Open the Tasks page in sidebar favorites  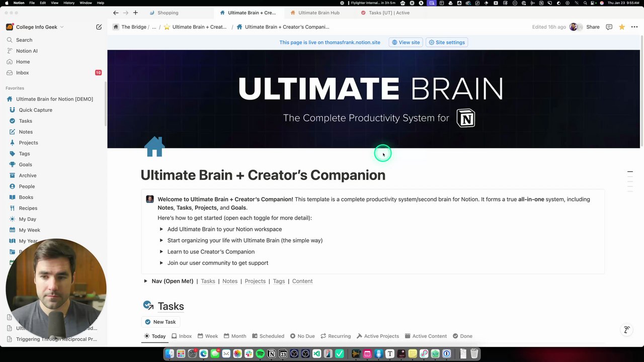coord(25,121)
